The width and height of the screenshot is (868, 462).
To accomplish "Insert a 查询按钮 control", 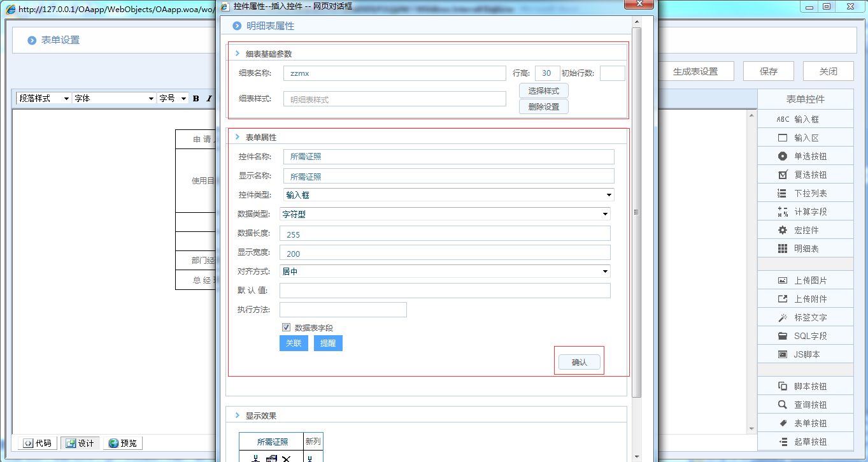I will (805, 404).
